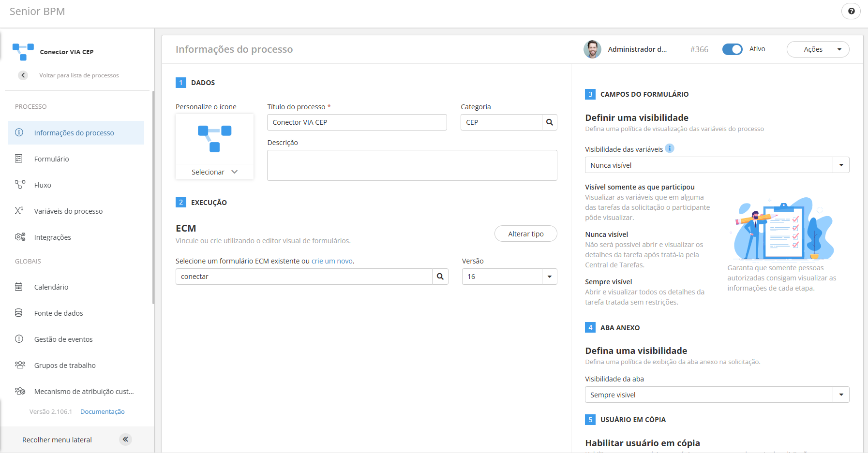Viewport: 868px width, 453px height.
Task: Toggle the Ativo process switch
Action: (x=732, y=49)
